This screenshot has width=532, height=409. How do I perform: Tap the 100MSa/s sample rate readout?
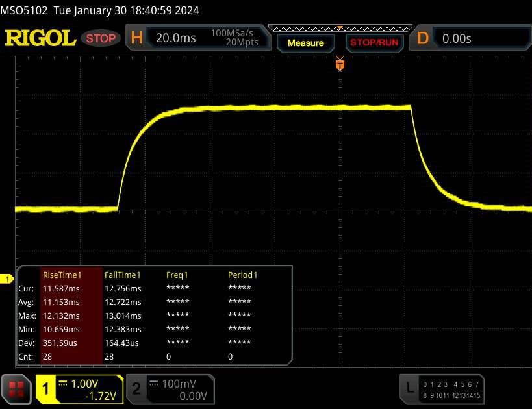pos(232,33)
